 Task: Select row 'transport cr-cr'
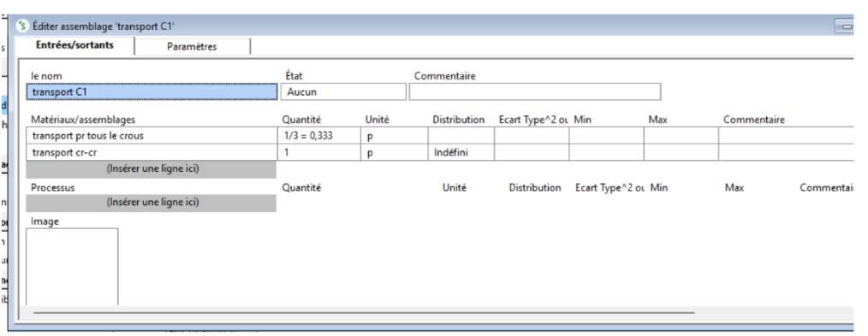pyautogui.click(x=152, y=152)
